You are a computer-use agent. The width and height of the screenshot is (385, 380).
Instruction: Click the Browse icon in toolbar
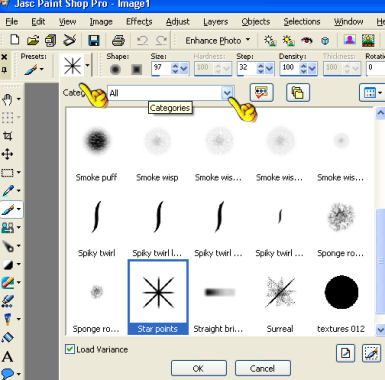50,40
